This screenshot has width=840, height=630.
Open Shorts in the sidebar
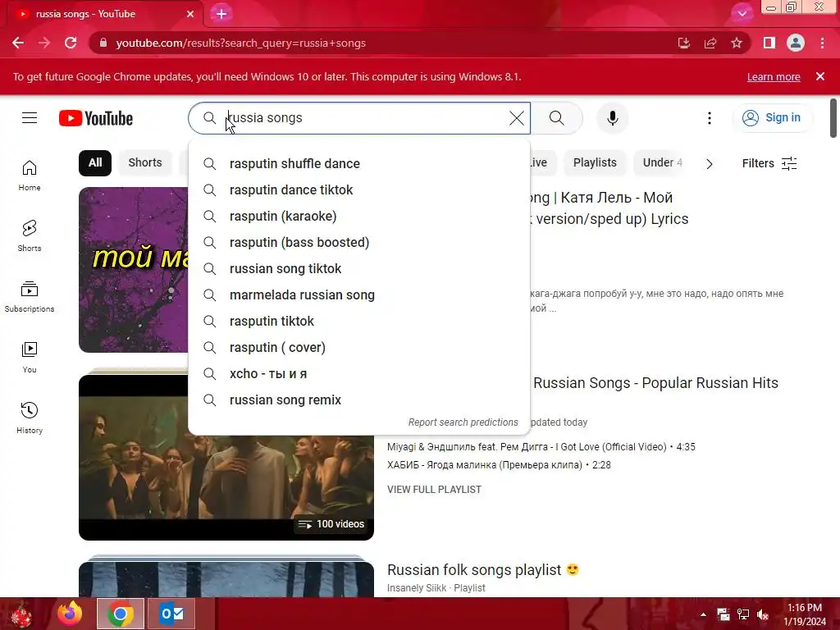30,235
